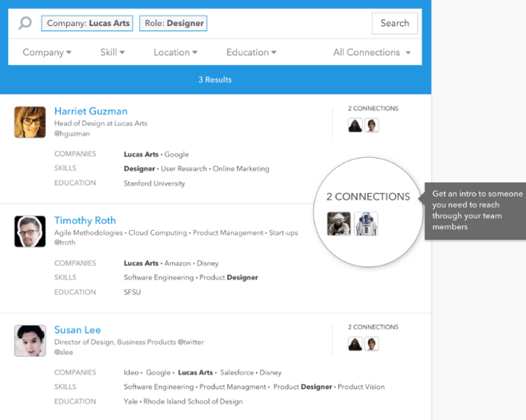Select the Role: Designer filter tag
Screen dimensions: 526x420
coord(174,24)
